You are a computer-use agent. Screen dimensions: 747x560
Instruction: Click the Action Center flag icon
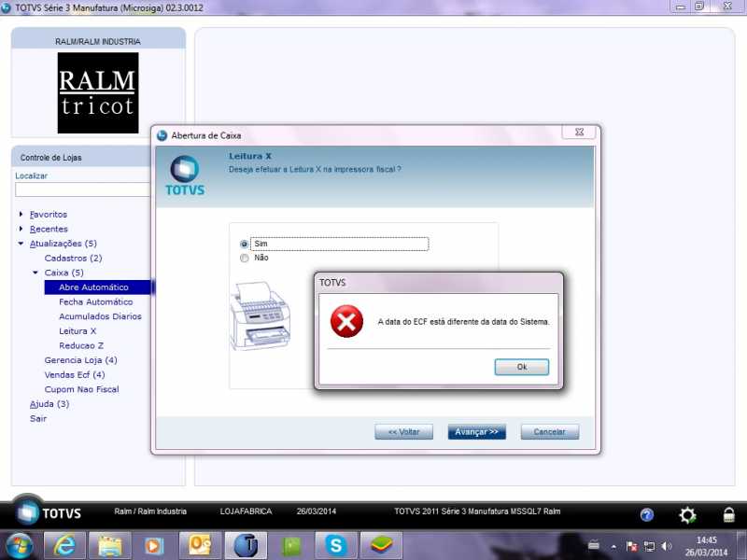point(632,546)
